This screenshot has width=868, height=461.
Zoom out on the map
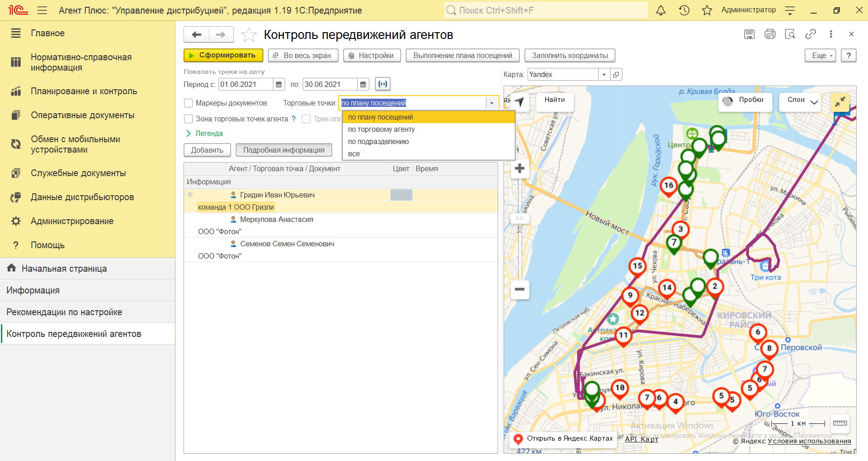[x=520, y=289]
